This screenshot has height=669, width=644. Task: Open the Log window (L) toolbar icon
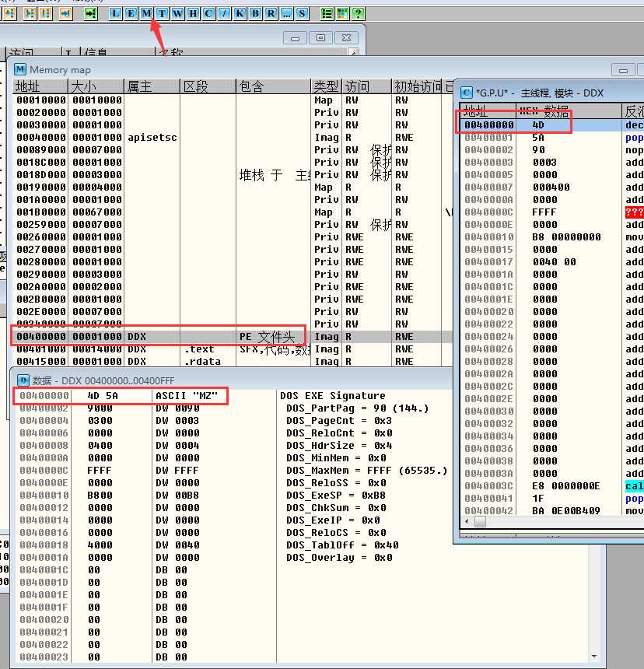click(115, 14)
